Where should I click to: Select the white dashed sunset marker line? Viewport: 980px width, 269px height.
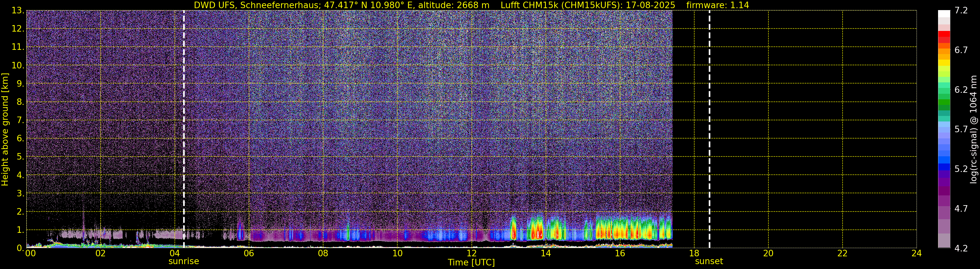(x=709, y=129)
